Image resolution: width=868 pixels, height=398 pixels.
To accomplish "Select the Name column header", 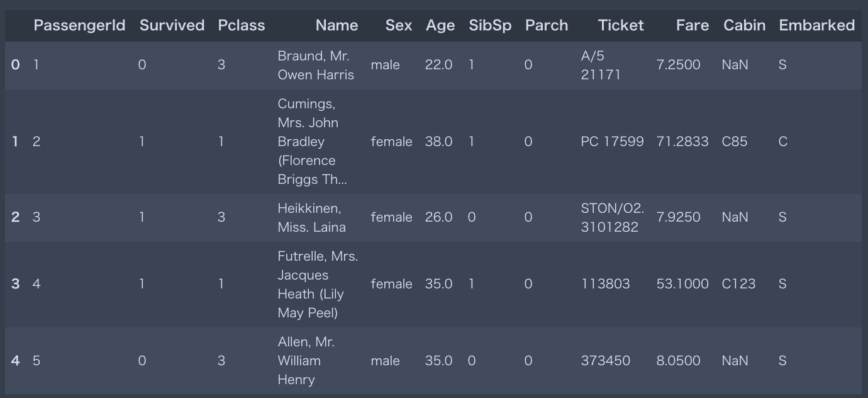I will click(337, 25).
